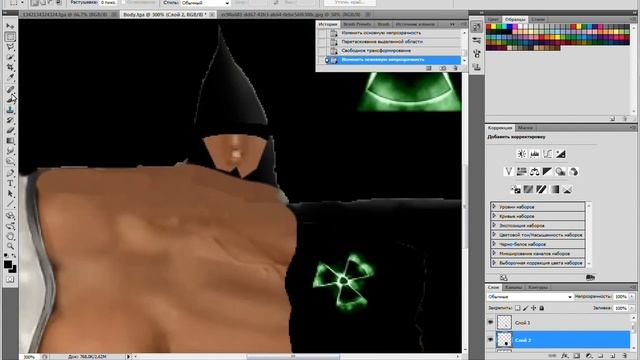
Task: Toggle lock transparent pixels
Action: [x=517, y=308]
